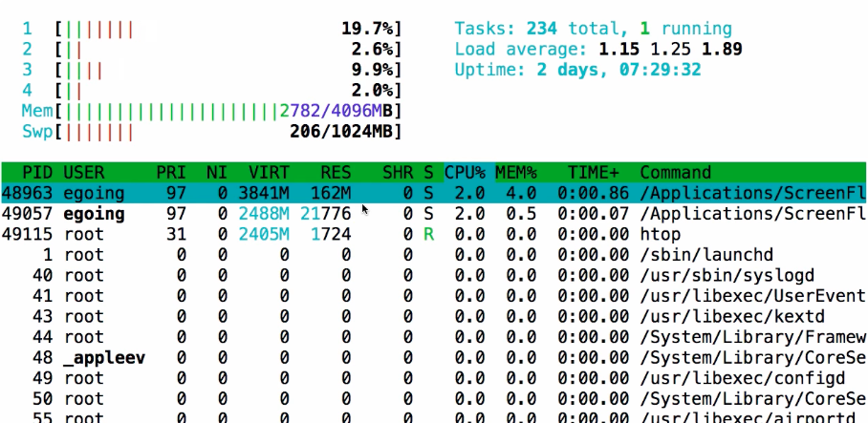Viewport: 868px width, 423px height.
Task: Click the 2488M virtual memory value
Action: pos(264,214)
